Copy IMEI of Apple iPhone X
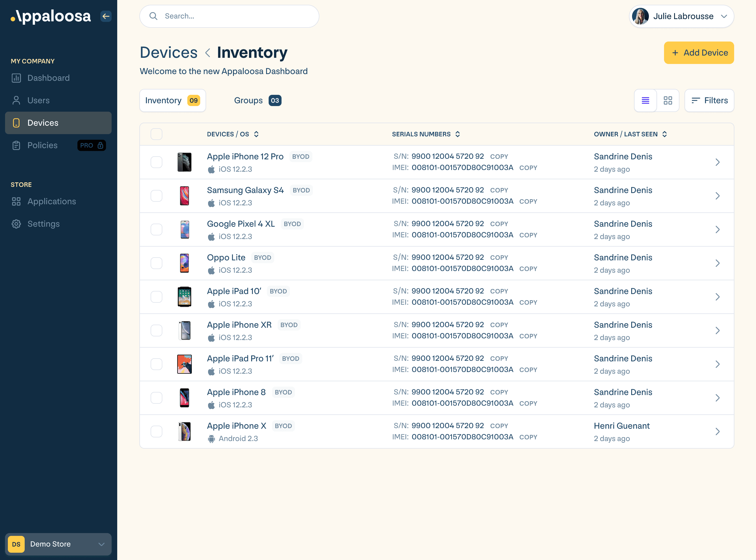Viewport: 756px width, 560px height. pos(528,437)
